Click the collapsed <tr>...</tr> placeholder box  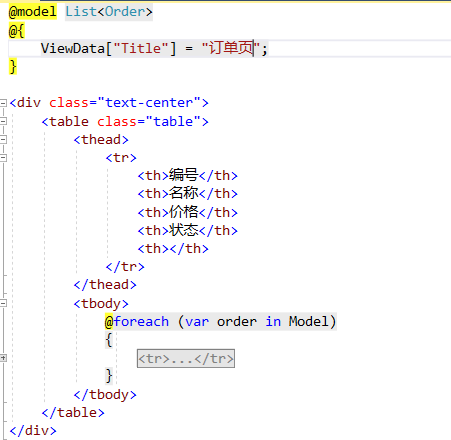186,359
